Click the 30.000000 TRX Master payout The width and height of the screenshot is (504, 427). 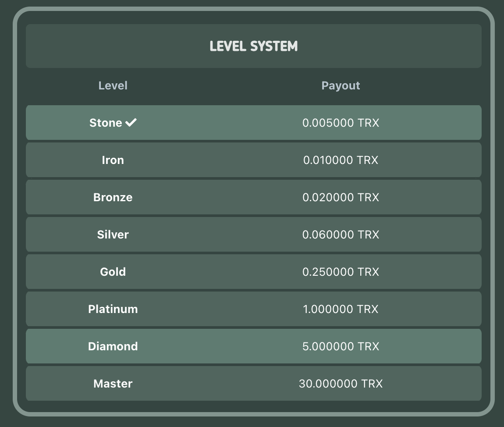pyautogui.click(x=341, y=384)
